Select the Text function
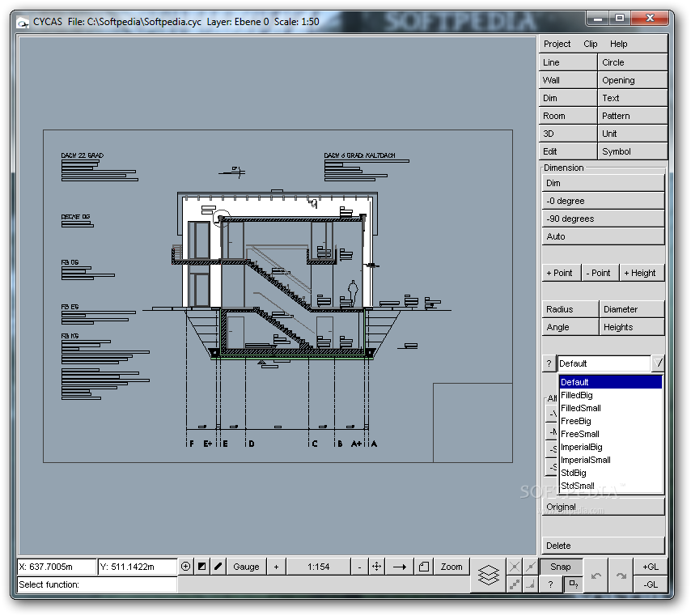This screenshot has height=616, width=691. pos(633,98)
